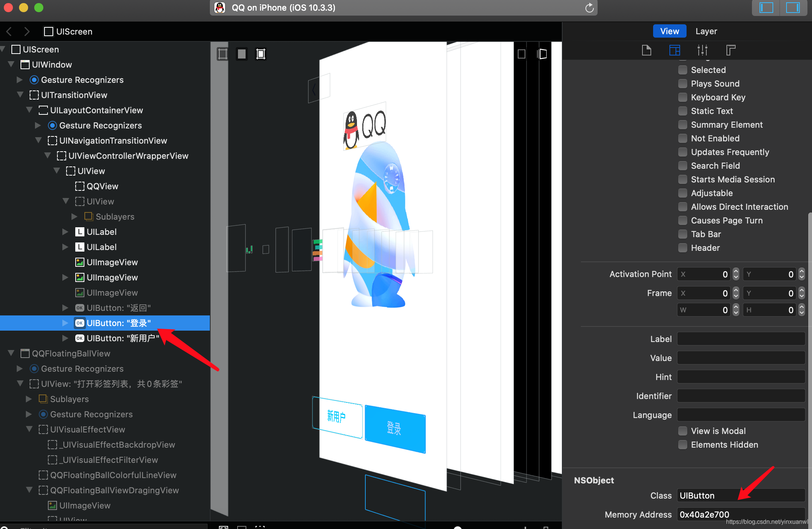Click the solid fill view mode icon
Image resolution: width=812 pixels, height=529 pixels.
click(242, 54)
